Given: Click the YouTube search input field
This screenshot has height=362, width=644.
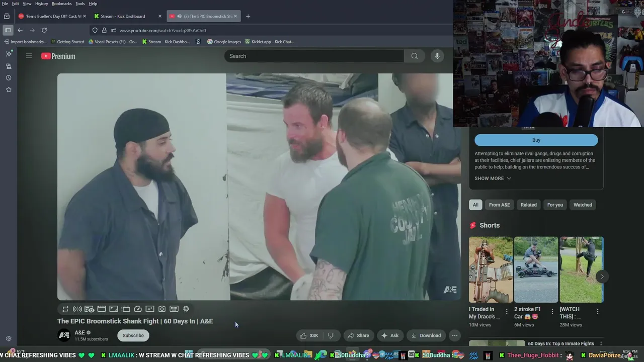Looking at the screenshot, I should click(x=314, y=56).
